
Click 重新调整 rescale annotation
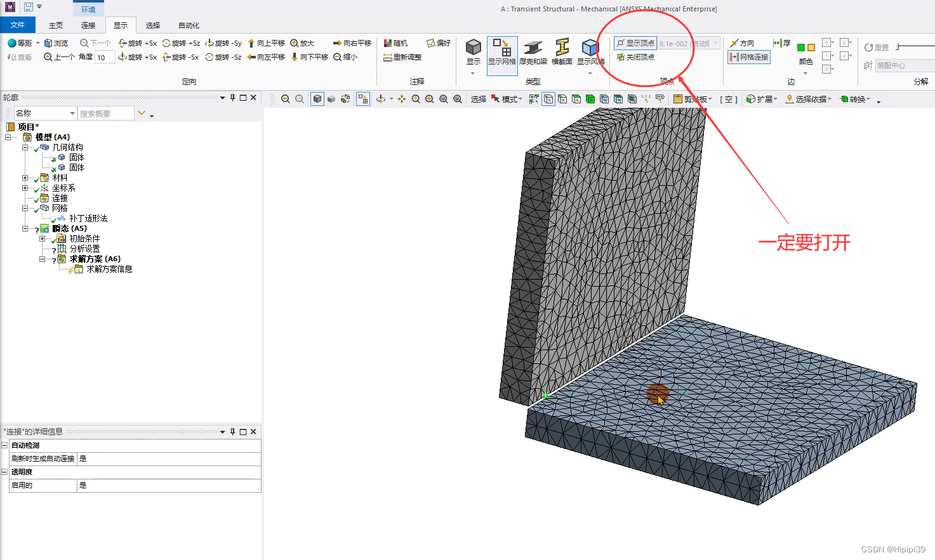[x=402, y=57]
